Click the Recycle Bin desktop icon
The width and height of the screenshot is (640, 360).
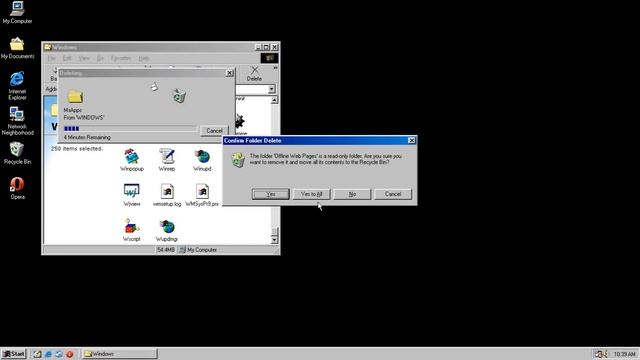tap(17, 149)
